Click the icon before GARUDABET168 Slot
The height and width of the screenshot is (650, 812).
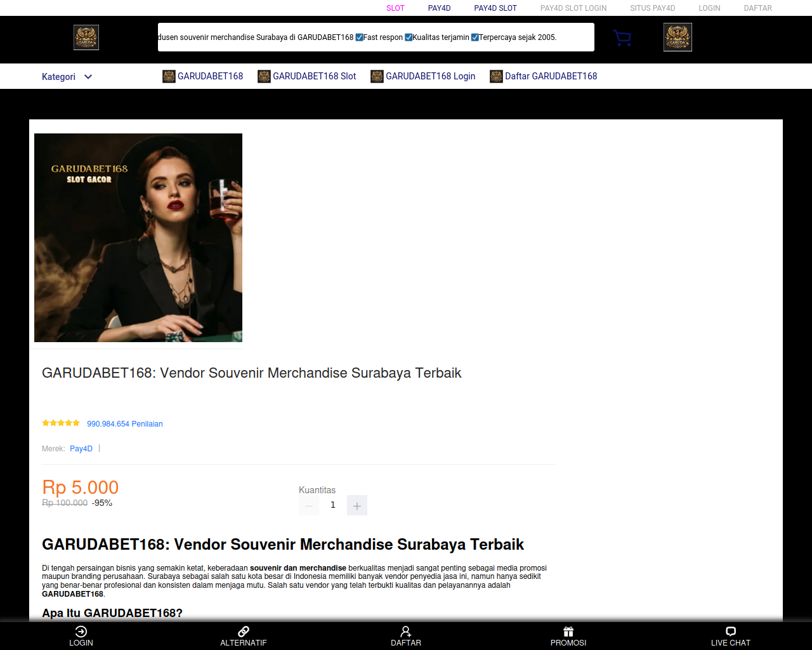pyautogui.click(x=265, y=76)
